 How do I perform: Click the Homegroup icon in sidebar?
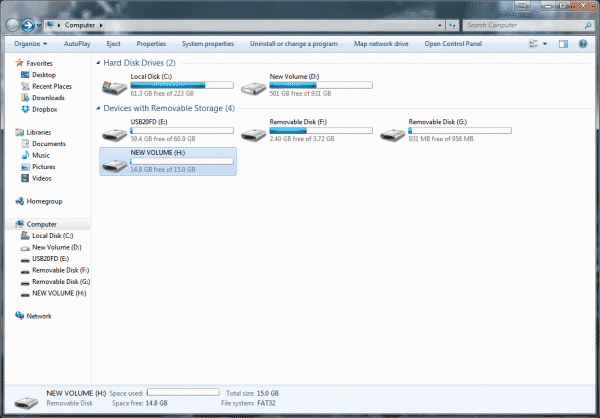point(20,201)
